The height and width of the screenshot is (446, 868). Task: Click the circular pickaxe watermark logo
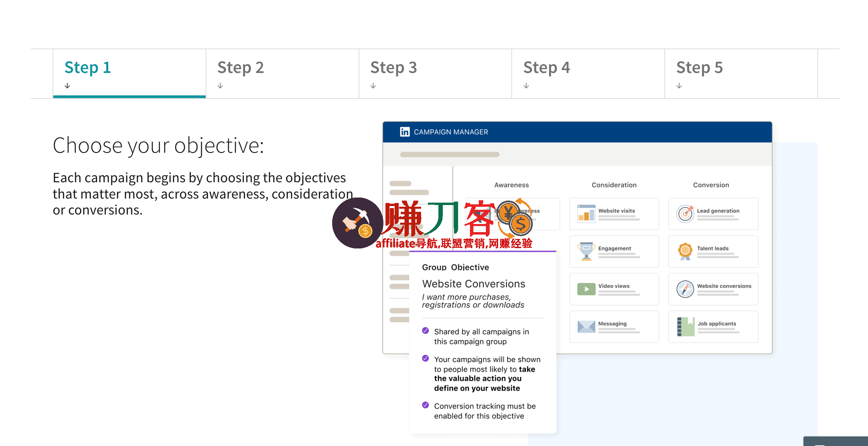point(357,223)
